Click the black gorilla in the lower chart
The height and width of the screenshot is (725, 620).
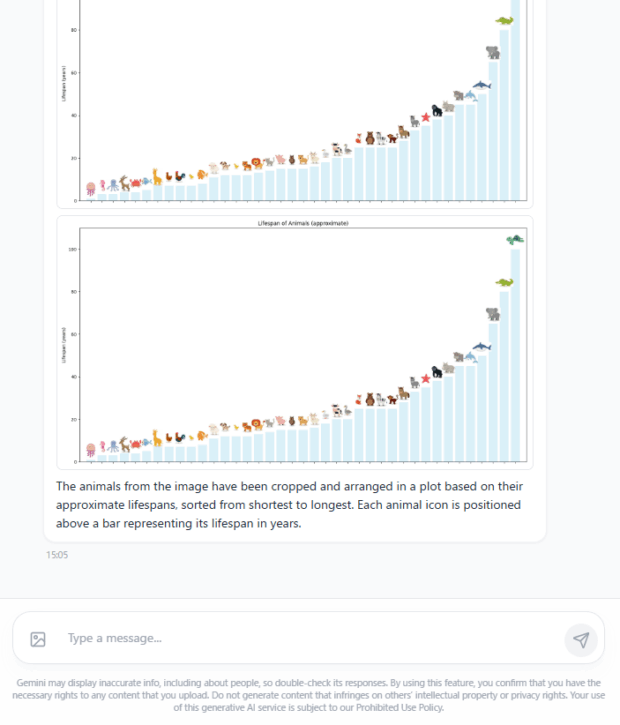point(437,372)
